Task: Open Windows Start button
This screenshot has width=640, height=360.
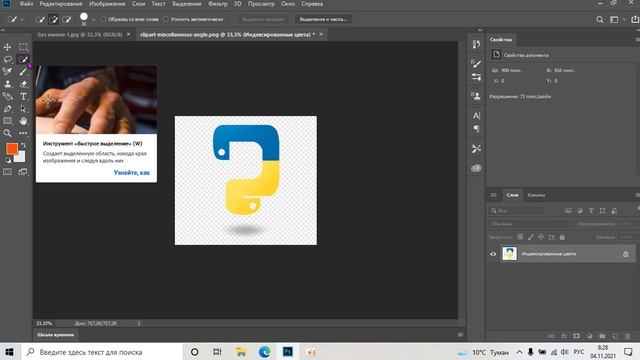Action: click(x=9, y=352)
